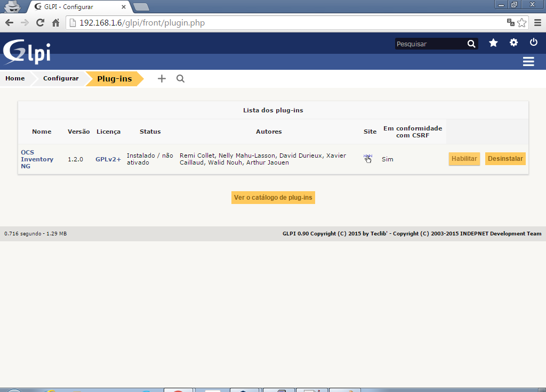Click the Habilitar button
546x392 pixels.
coord(464,159)
